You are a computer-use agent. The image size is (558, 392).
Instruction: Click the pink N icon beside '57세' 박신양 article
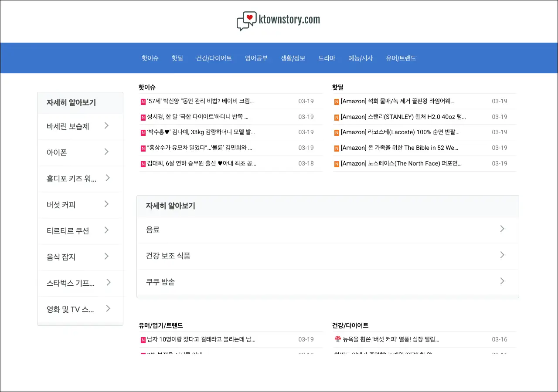pos(143,101)
